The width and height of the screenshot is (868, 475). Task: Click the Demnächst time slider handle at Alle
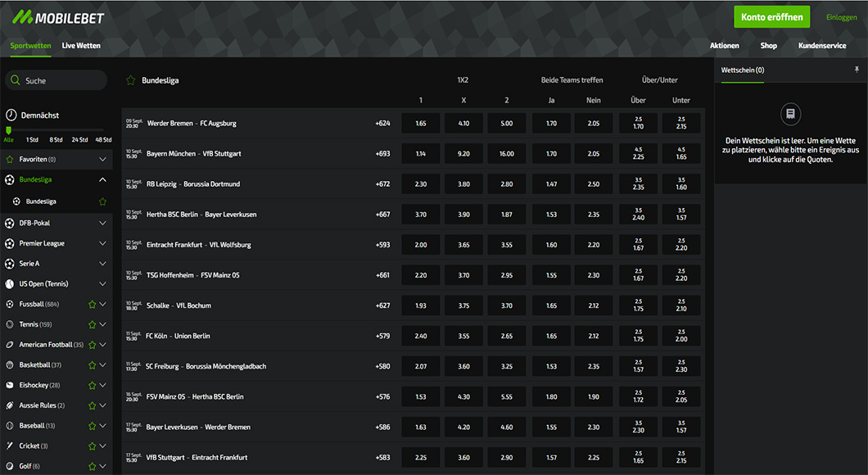pos(8,130)
